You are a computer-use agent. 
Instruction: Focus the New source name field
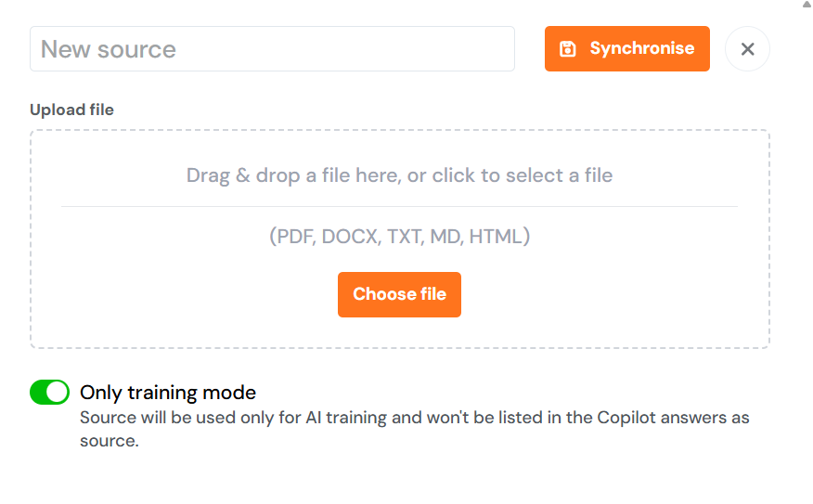point(272,49)
